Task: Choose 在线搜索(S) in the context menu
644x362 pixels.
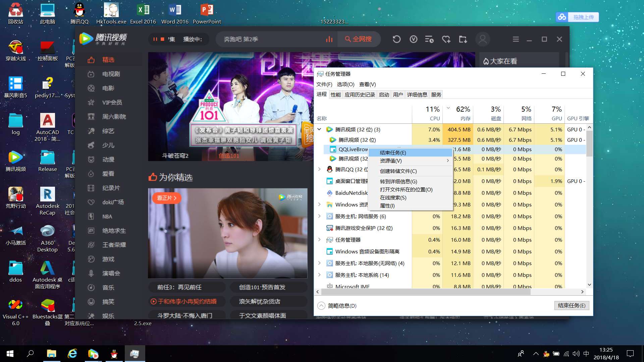Action: point(411,197)
